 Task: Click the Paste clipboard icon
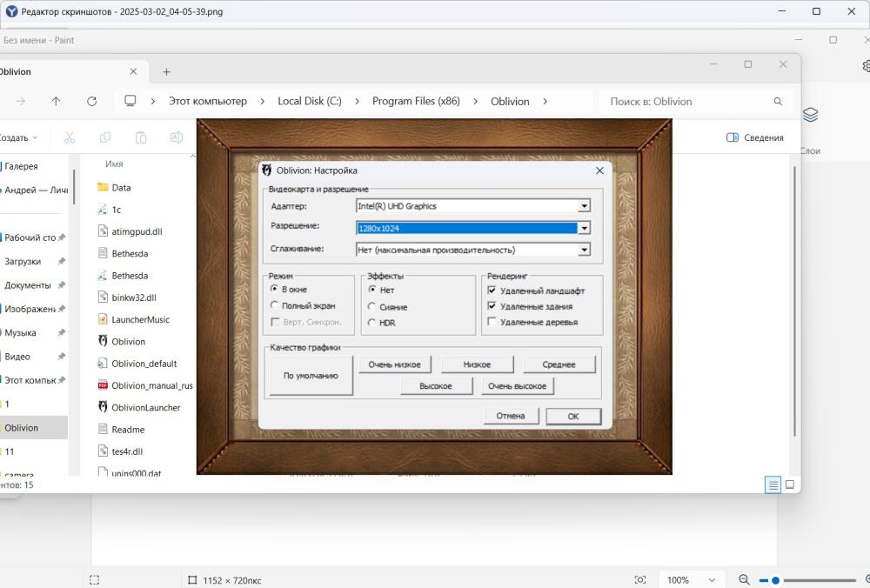141,137
